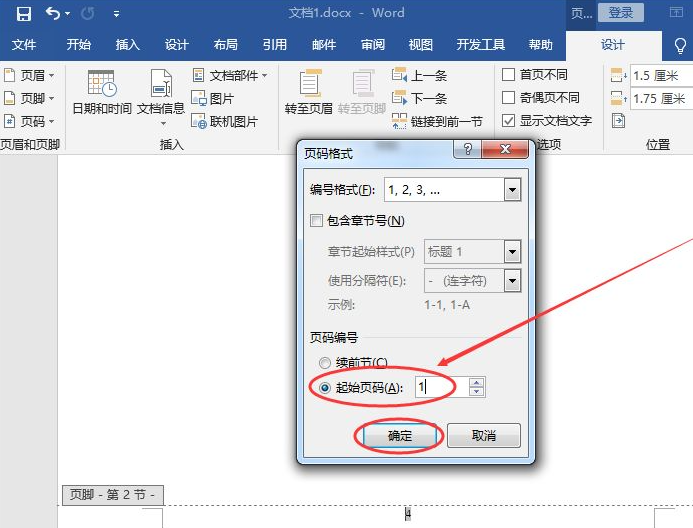
Task: Select the 续前节 radio button
Action: (325, 363)
